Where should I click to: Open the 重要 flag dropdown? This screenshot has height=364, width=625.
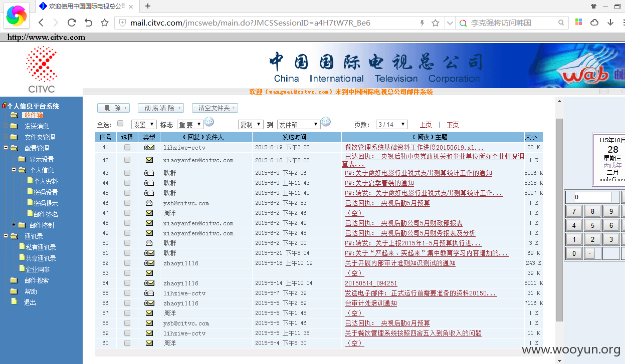pyautogui.click(x=190, y=124)
